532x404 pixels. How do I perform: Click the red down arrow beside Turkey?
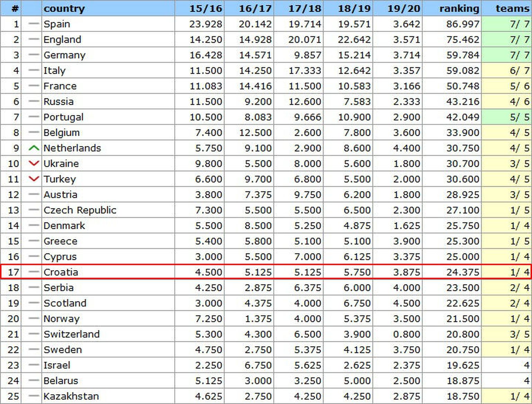(x=34, y=179)
